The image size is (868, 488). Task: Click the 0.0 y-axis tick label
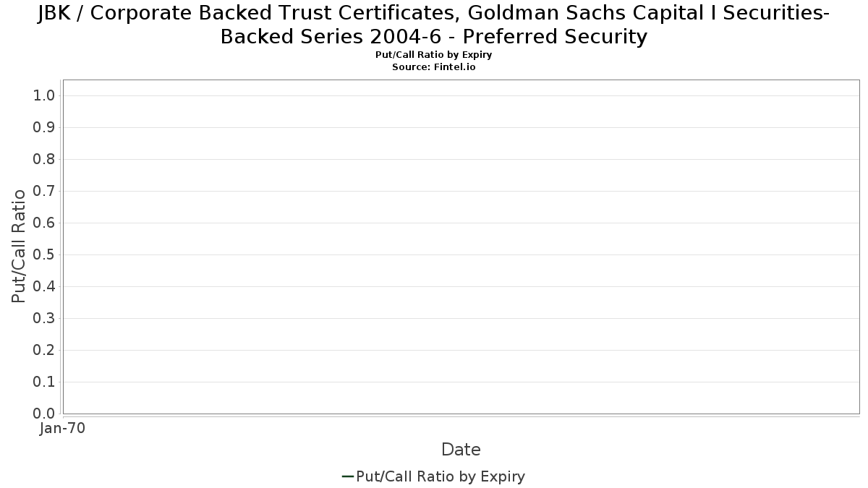click(45, 414)
